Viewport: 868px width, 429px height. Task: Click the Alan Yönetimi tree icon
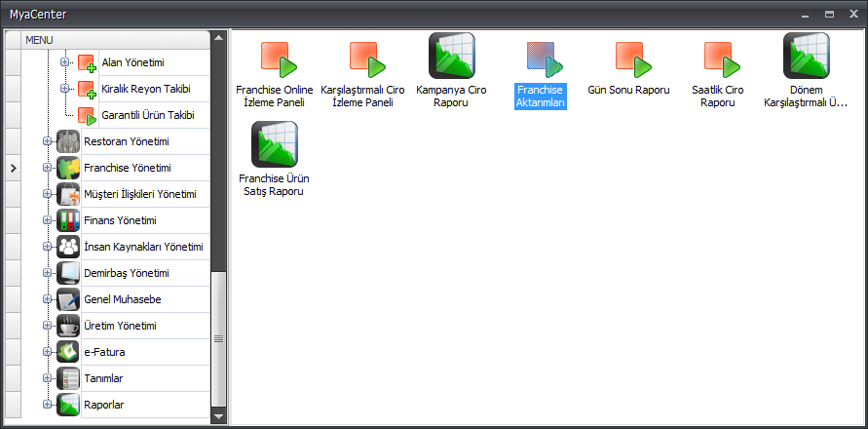[87, 63]
